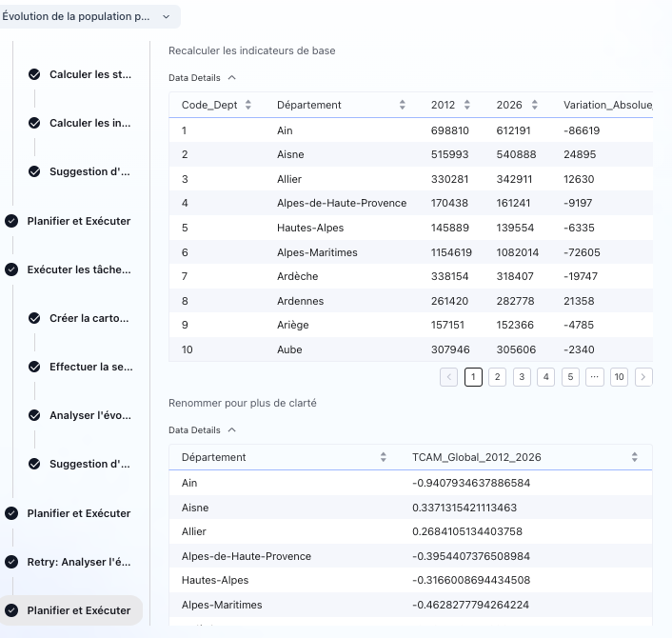Sort TCAM_Global_2012_2026 column values
Viewport: 672px width, 638px height.
pyautogui.click(x=634, y=457)
